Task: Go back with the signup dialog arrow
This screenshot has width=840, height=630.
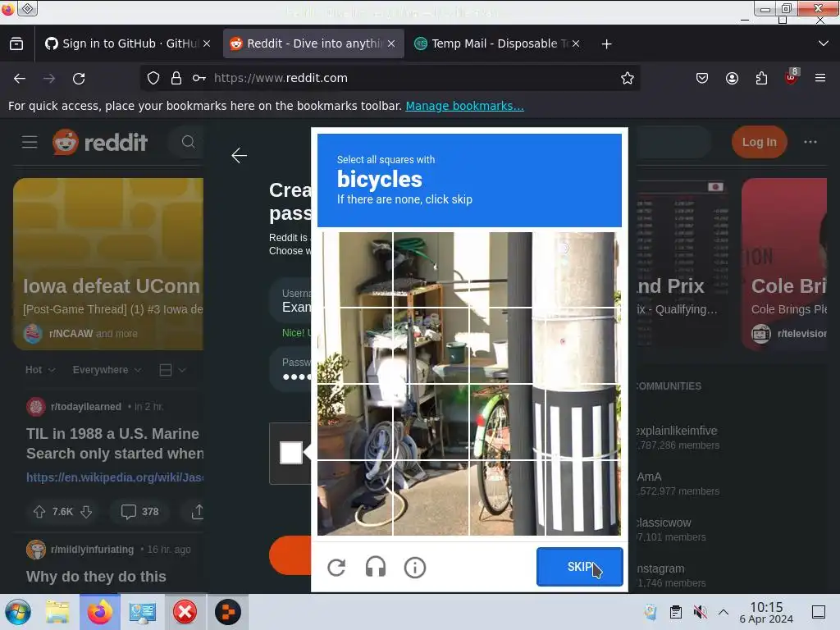Action: [x=239, y=156]
